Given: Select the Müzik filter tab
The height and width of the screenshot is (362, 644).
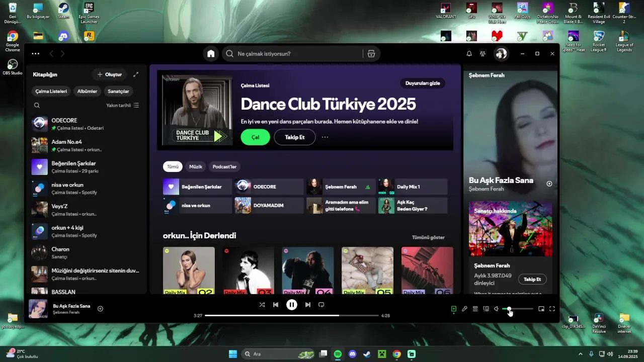Looking at the screenshot, I should tap(196, 166).
